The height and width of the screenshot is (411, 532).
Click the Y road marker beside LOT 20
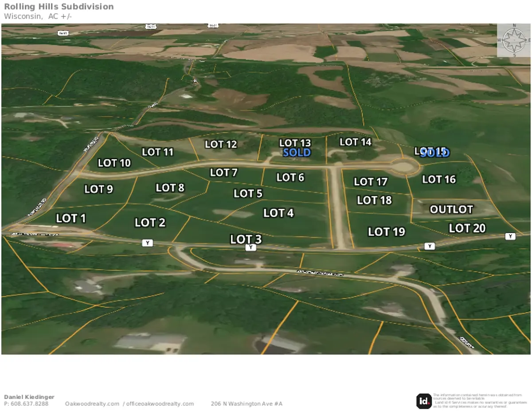click(510, 236)
